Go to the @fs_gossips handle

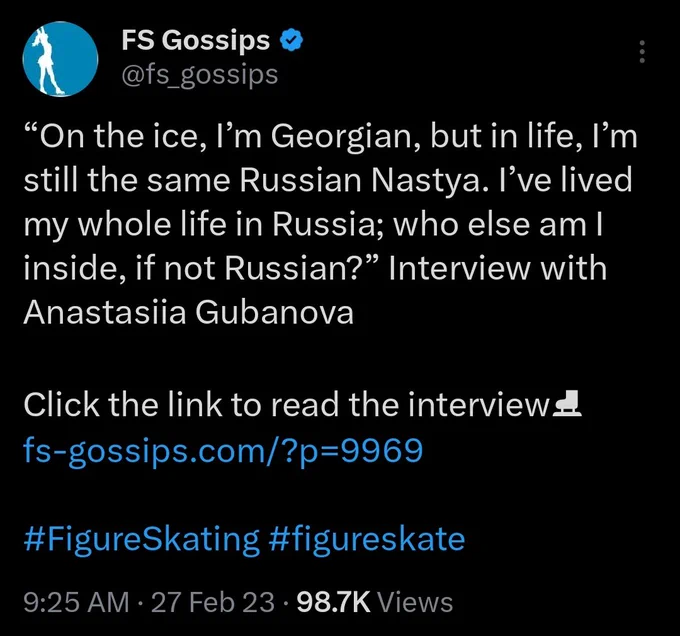tap(199, 75)
